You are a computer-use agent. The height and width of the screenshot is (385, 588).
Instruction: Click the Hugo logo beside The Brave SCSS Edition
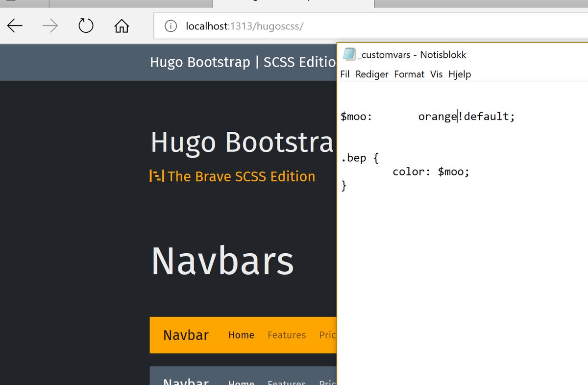tap(157, 176)
